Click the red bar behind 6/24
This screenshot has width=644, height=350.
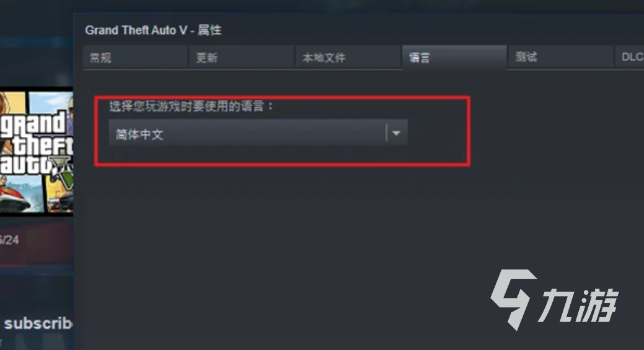36,245
